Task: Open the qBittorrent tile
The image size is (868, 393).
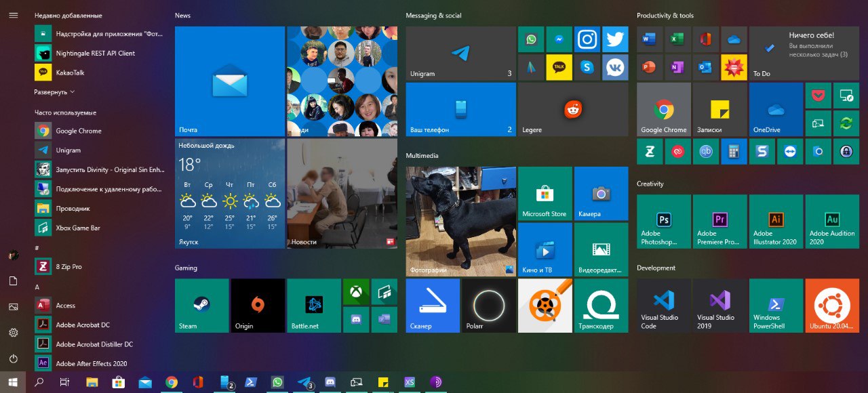Action: tap(706, 152)
